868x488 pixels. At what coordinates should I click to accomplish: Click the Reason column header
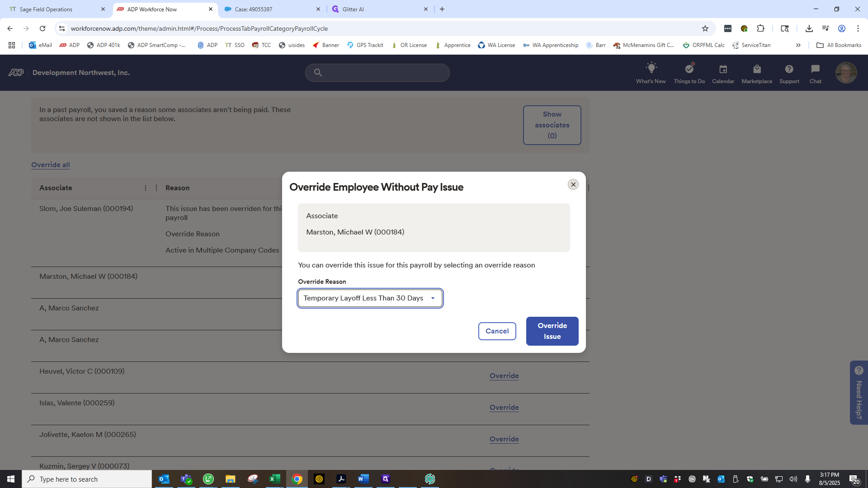(x=178, y=188)
